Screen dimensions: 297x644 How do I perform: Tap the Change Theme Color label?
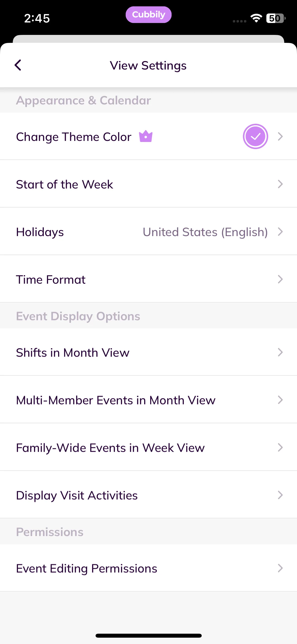74,137
